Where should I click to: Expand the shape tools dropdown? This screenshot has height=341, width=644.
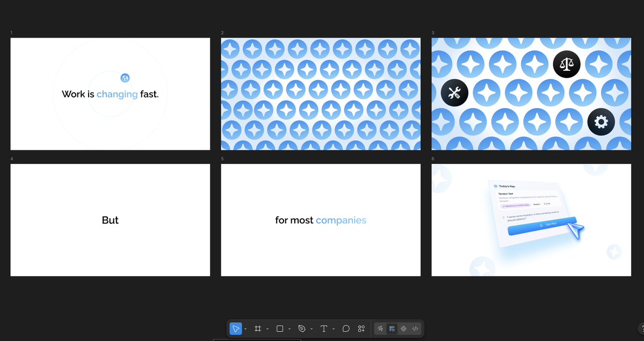(290, 329)
